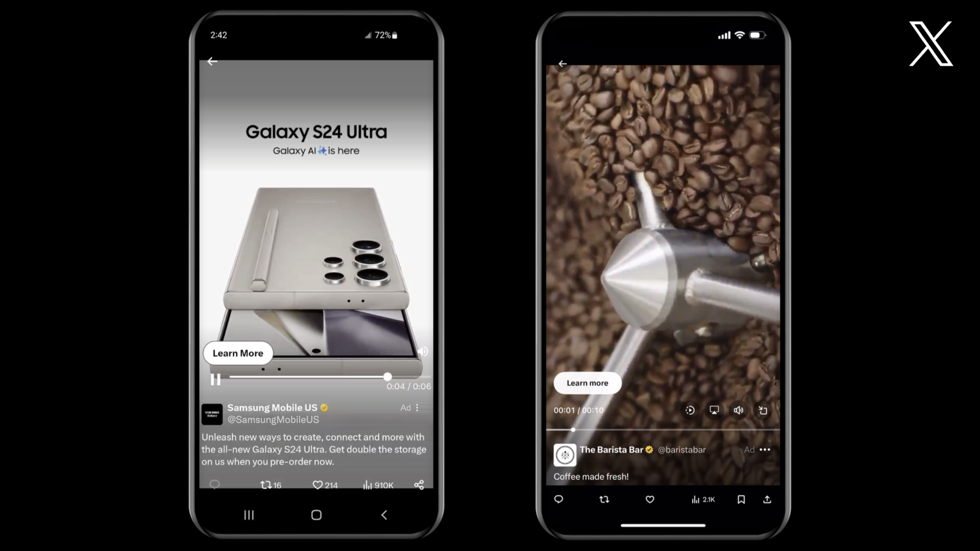Click the upload/share icon on Barista Bar ad

pos(767,499)
